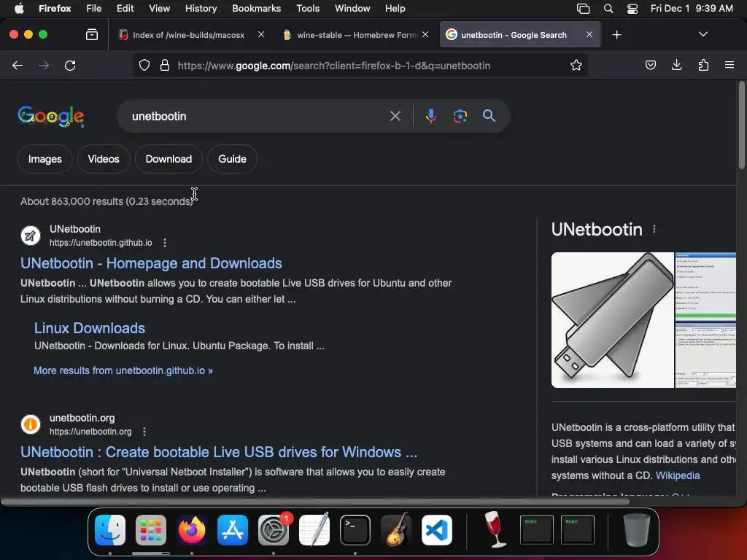Open Wine glass app in Dock
This screenshot has height=560, width=747.
coord(495,529)
